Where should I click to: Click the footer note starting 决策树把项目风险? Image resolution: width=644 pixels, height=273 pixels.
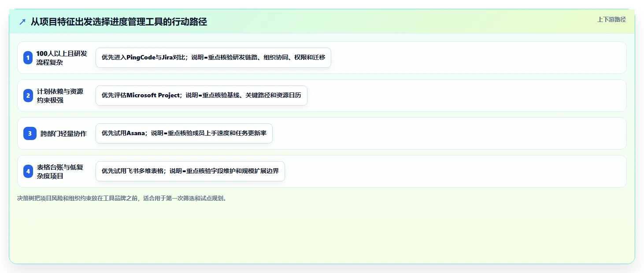click(122, 198)
